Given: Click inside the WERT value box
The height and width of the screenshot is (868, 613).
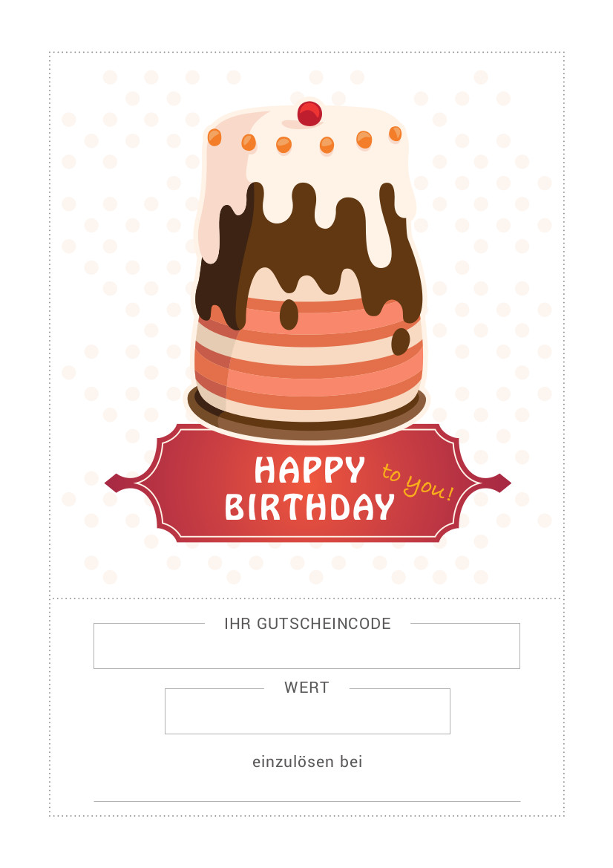Looking at the screenshot, I should [307, 711].
